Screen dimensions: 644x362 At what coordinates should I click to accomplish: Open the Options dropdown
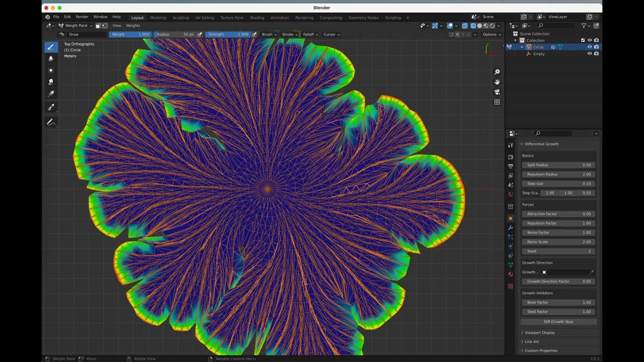pyautogui.click(x=492, y=34)
